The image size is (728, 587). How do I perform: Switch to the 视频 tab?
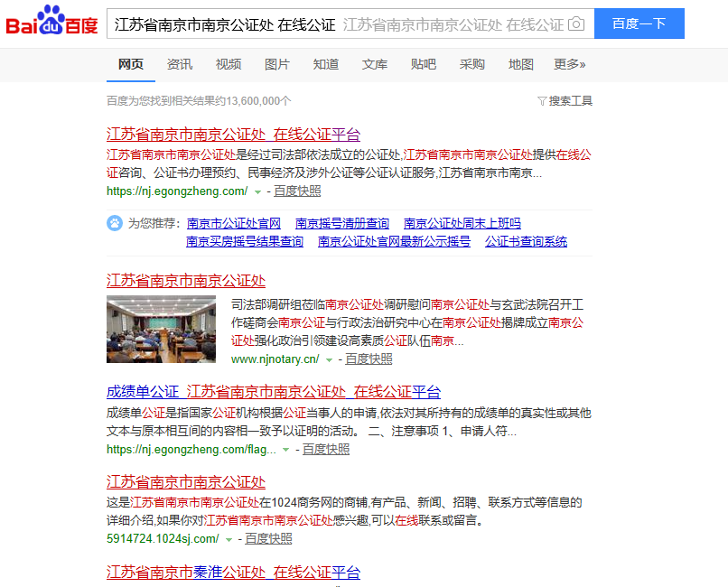pyautogui.click(x=229, y=64)
